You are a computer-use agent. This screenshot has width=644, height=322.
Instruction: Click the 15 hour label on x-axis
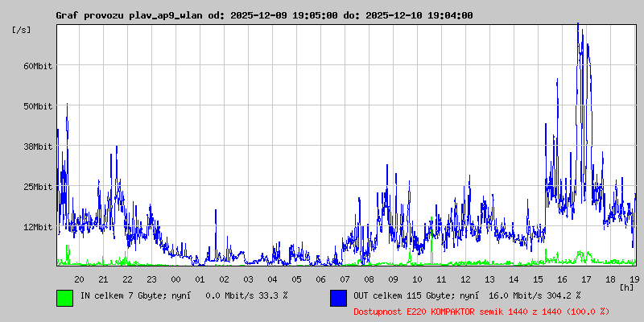point(538,279)
